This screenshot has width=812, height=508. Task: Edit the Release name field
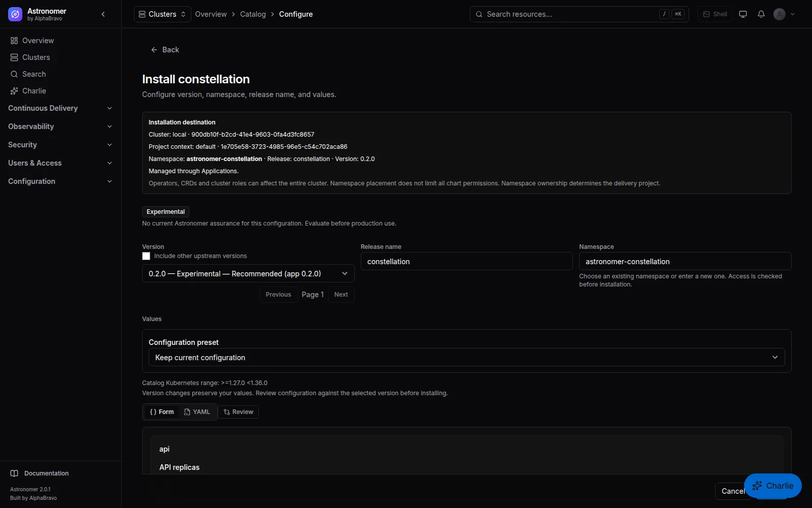coord(466,262)
